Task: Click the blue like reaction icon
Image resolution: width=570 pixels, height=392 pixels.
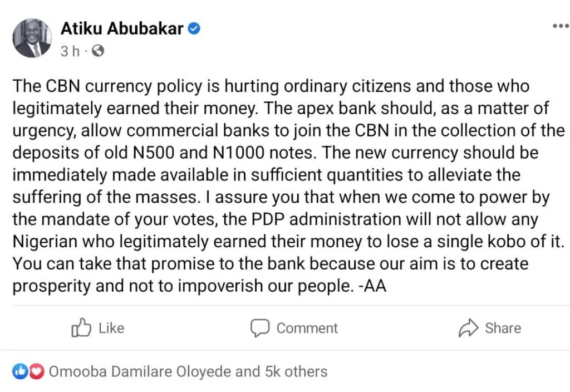Action: pos(20,371)
